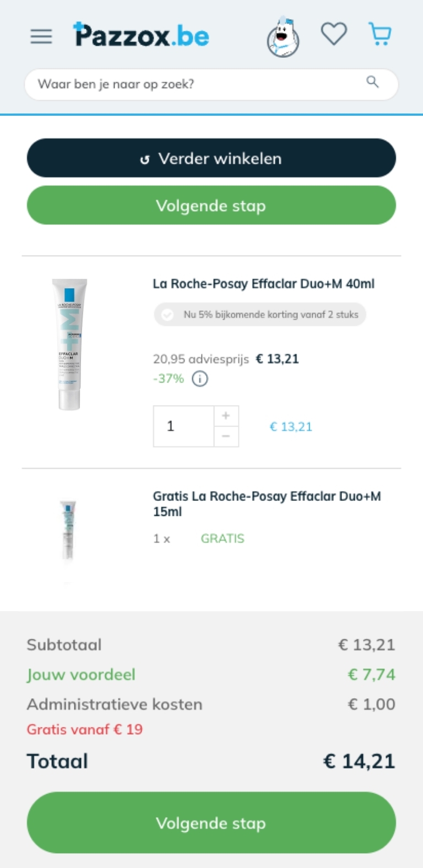This screenshot has width=423, height=868.
Task: Click the Pazzox.be logo
Action: (141, 35)
